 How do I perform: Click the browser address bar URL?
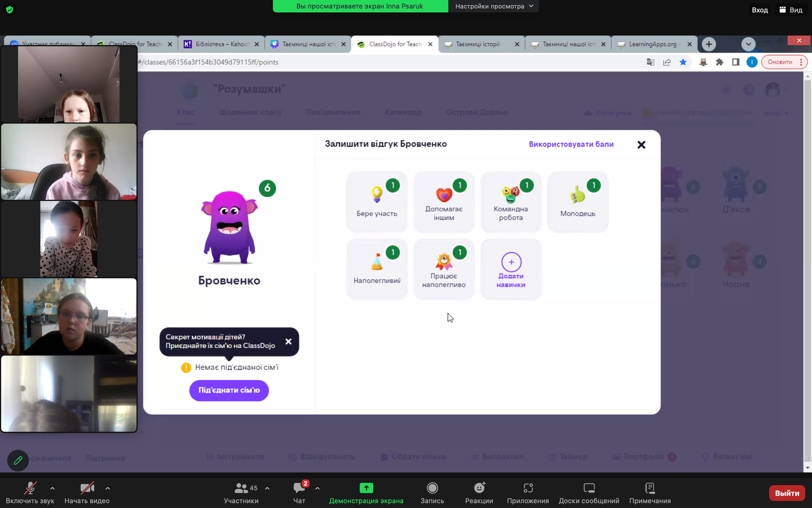coord(208,62)
